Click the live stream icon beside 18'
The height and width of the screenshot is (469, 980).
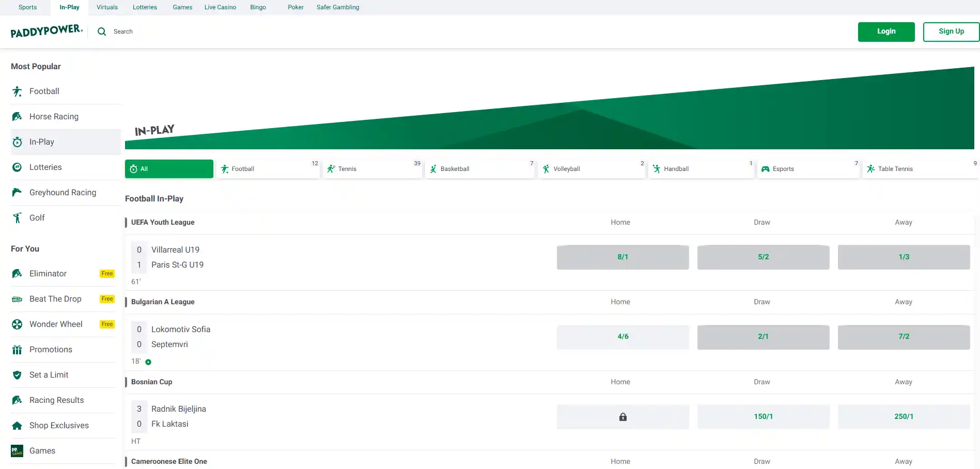148,362
